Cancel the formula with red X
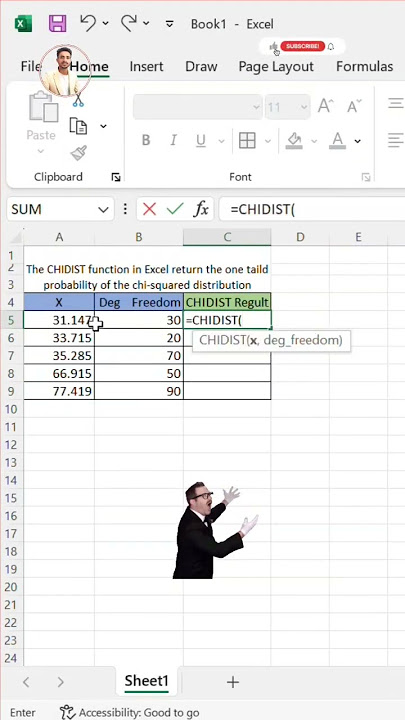The image size is (405, 720). point(149,209)
